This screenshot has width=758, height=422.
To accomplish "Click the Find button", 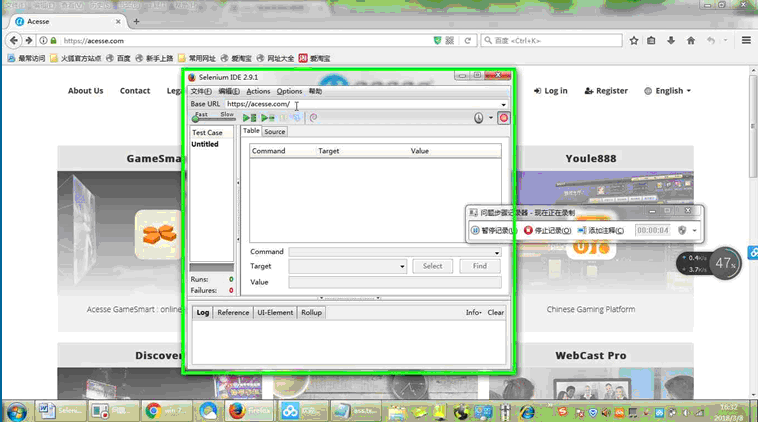I will click(480, 266).
